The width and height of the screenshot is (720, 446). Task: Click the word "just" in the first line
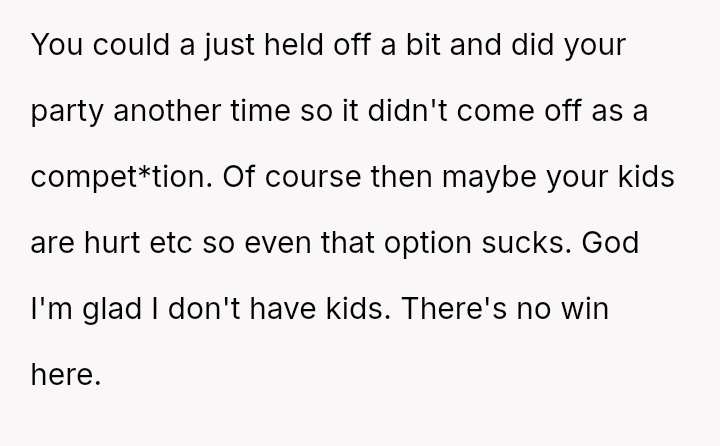coord(205,28)
